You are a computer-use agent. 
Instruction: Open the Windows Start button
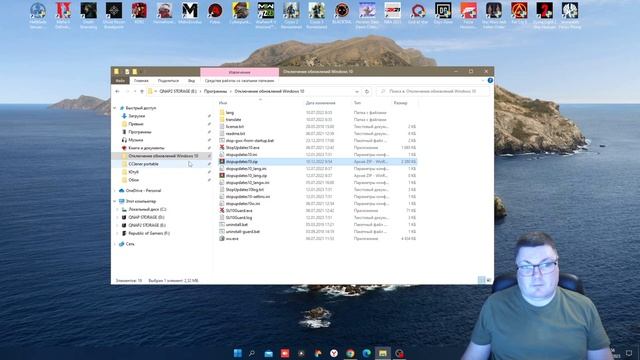click(238, 353)
